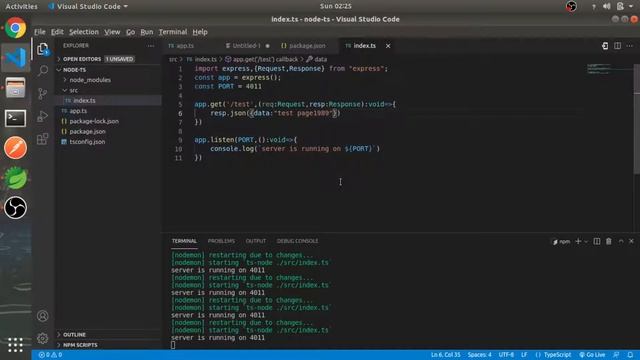Open editor more actions ellipsis

coord(630,46)
